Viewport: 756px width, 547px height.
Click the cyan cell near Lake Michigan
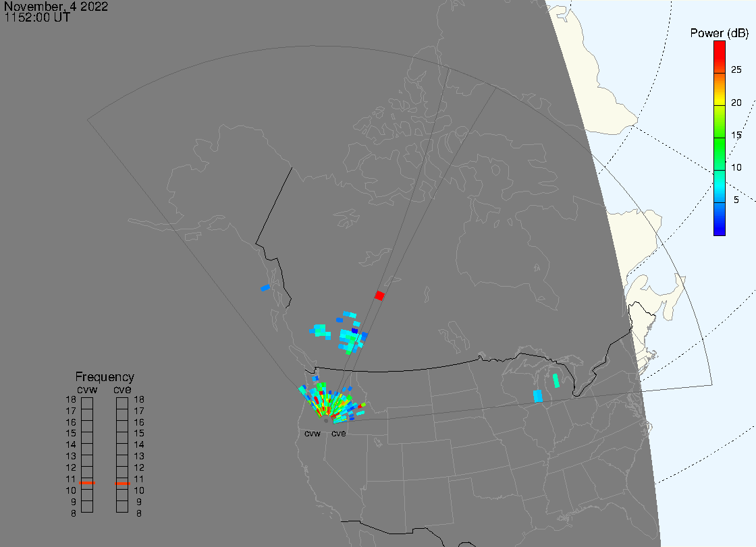coord(538,396)
